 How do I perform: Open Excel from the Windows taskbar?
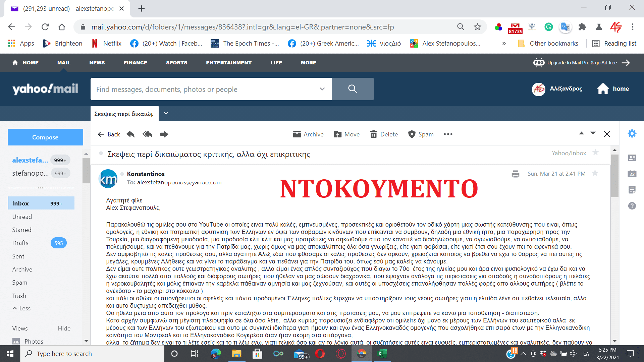point(382,354)
